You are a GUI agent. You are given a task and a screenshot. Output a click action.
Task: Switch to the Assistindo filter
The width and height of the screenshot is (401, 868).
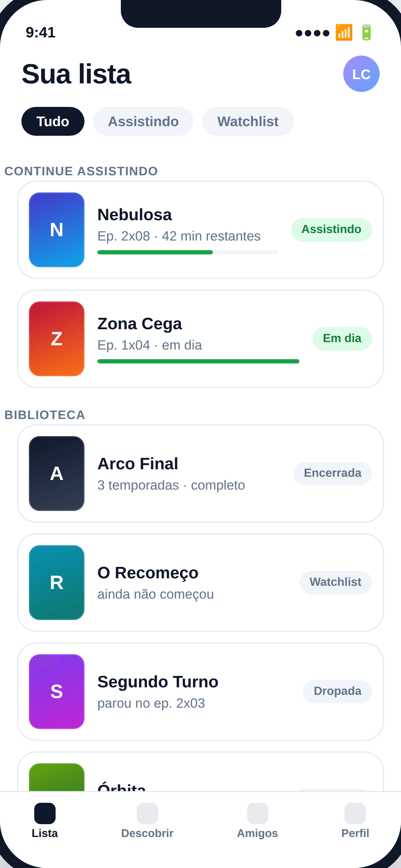point(143,121)
